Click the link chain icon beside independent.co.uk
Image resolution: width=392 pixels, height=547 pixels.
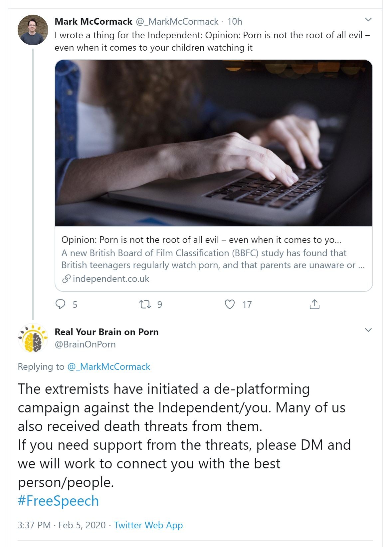pyautogui.click(x=66, y=278)
